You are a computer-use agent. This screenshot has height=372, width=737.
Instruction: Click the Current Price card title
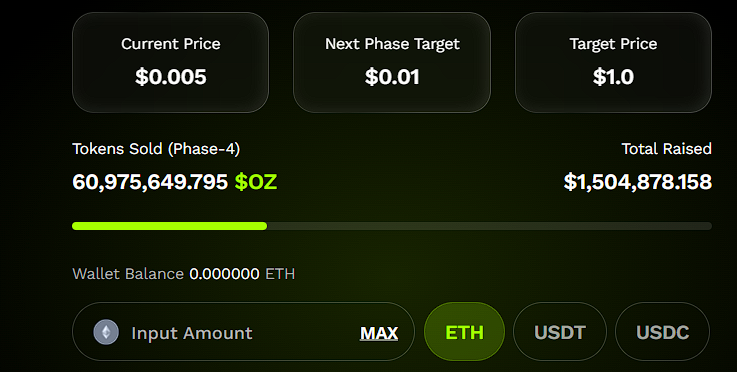[171, 44]
